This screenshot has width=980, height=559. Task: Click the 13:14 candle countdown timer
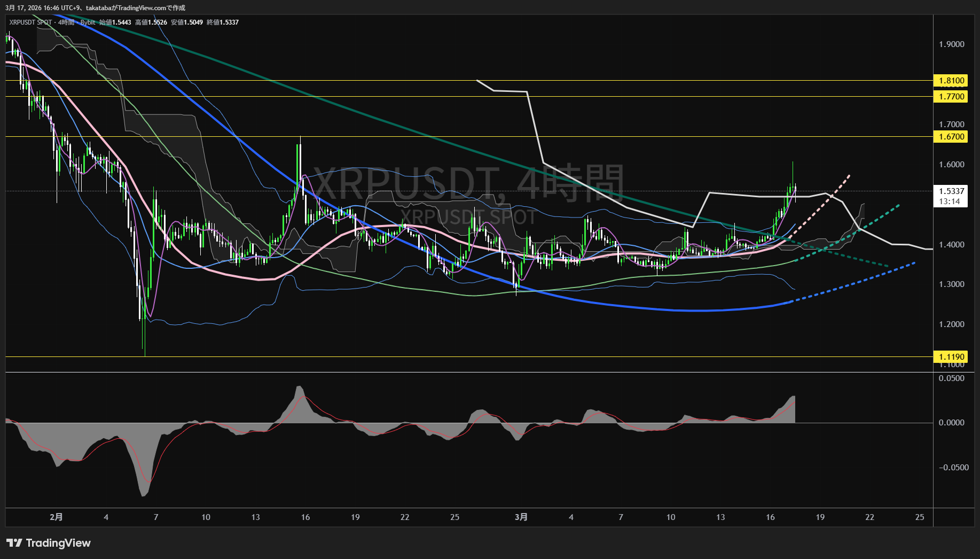click(950, 201)
